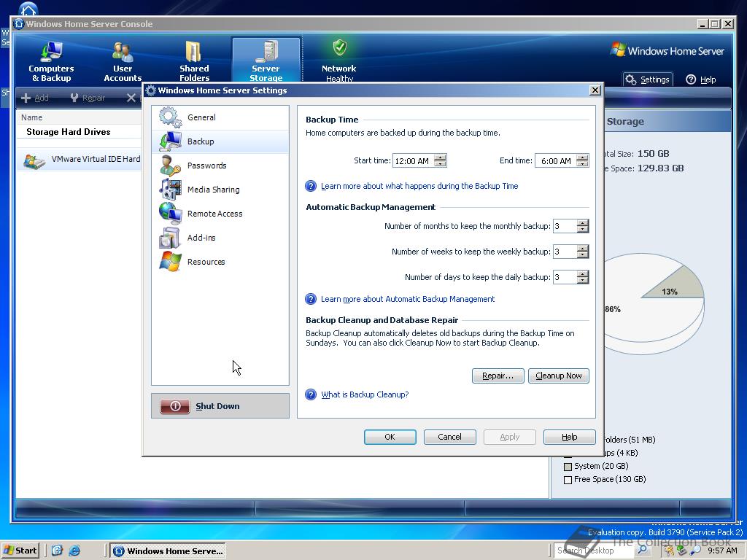
Task: Select Passwords settings category
Action: tap(220, 166)
